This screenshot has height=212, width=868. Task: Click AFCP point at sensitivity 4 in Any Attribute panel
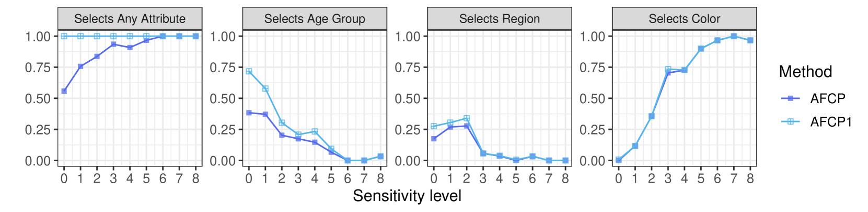130,48
